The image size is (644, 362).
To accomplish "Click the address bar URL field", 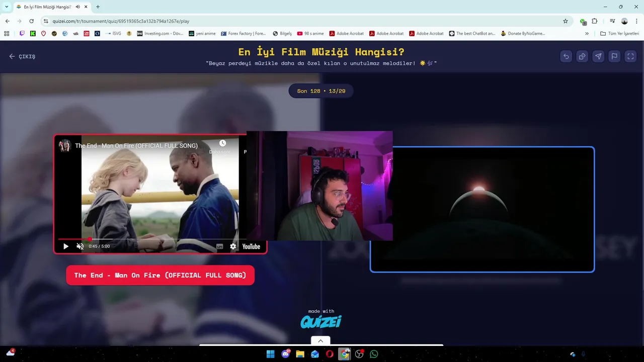I will (302, 21).
